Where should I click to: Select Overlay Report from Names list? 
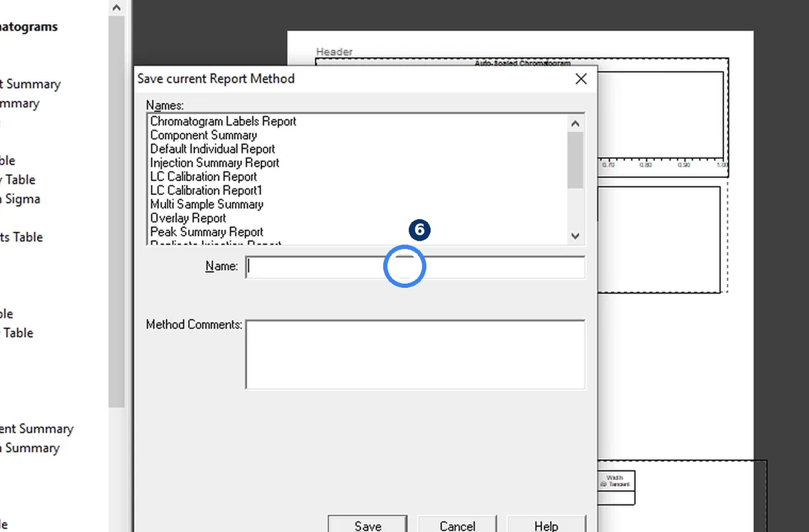click(188, 218)
